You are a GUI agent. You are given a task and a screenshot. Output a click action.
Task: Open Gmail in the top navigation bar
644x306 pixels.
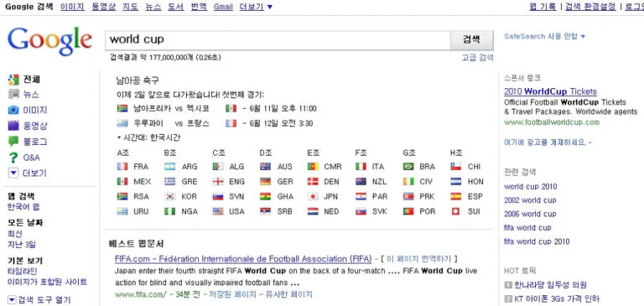(223, 7)
